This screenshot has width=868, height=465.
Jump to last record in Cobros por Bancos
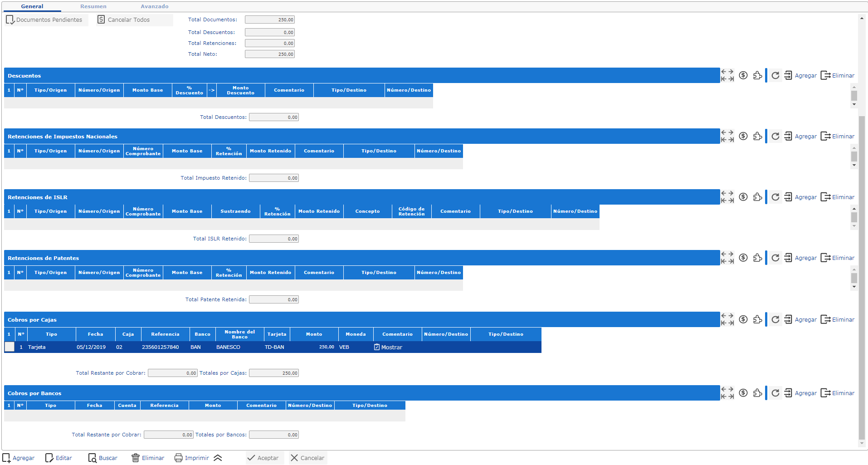pyautogui.click(x=731, y=396)
